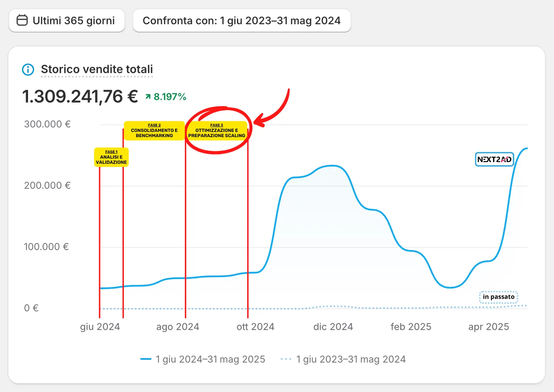Viewport: 554px width, 392px height.
Task: Click the dotted legend line swatch
Action: coord(286,359)
